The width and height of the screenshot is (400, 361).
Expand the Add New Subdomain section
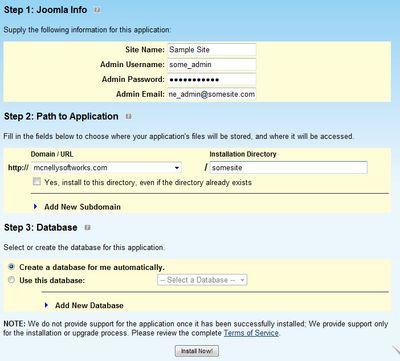(77, 207)
